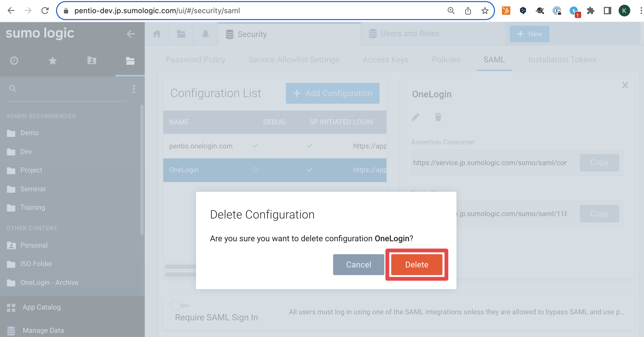
Task: Click the New tab button
Action: coord(529,34)
